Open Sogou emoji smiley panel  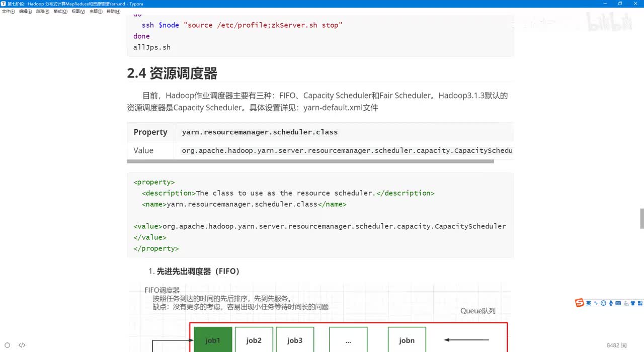pos(603,303)
